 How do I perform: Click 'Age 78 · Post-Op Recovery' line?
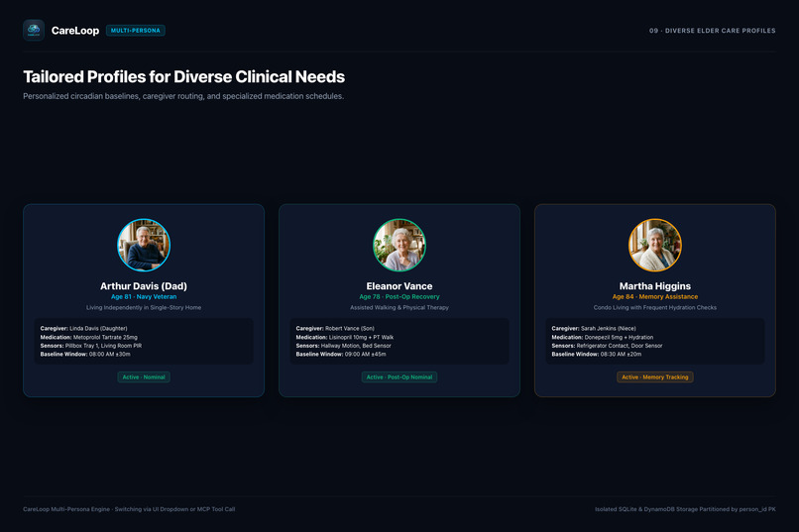pyautogui.click(x=399, y=297)
